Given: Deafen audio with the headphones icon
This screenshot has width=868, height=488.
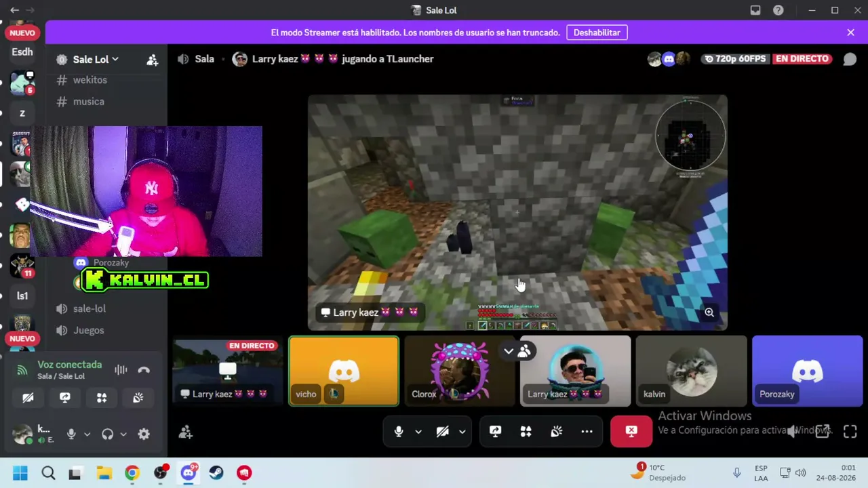Looking at the screenshot, I should tap(107, 434).
